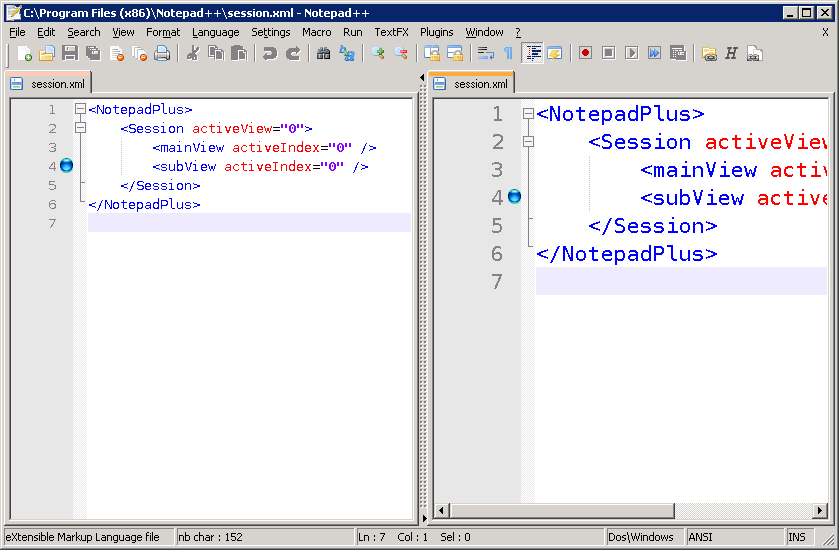This screenshot has height=550, width=839.
Task: Collapse the NotepadPlus fold in right pane
Action: [528, 114]
